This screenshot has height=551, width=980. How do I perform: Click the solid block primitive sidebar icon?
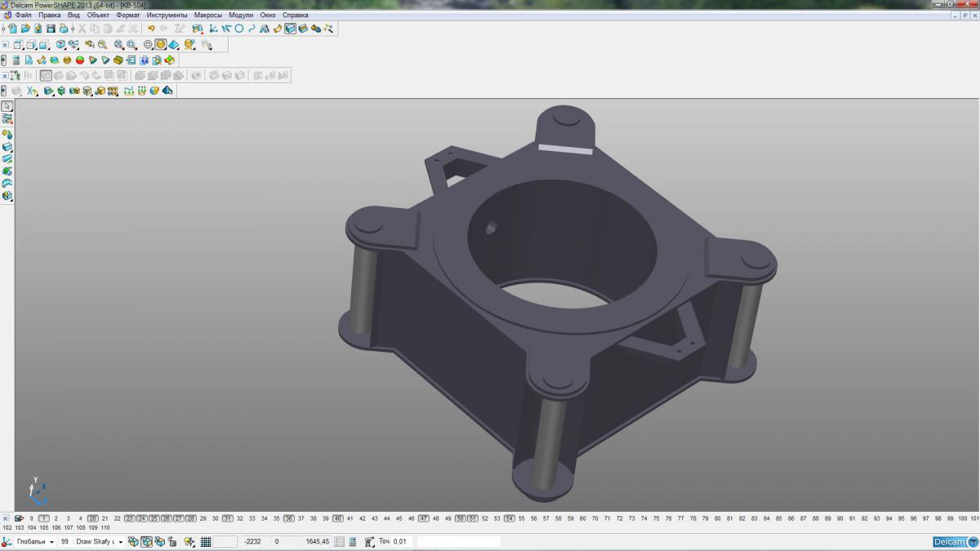pyautogui.click(x=7, y=146)
